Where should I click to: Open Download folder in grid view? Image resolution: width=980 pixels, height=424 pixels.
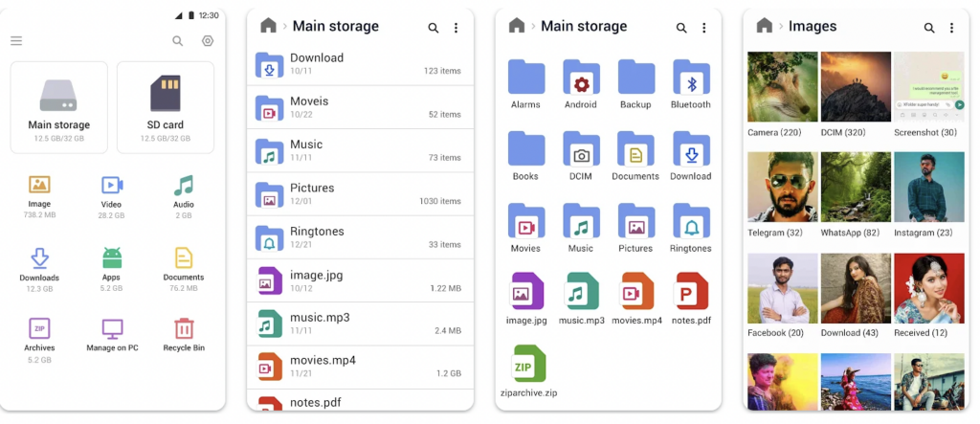pyautogui.click(x=691, y=156)
